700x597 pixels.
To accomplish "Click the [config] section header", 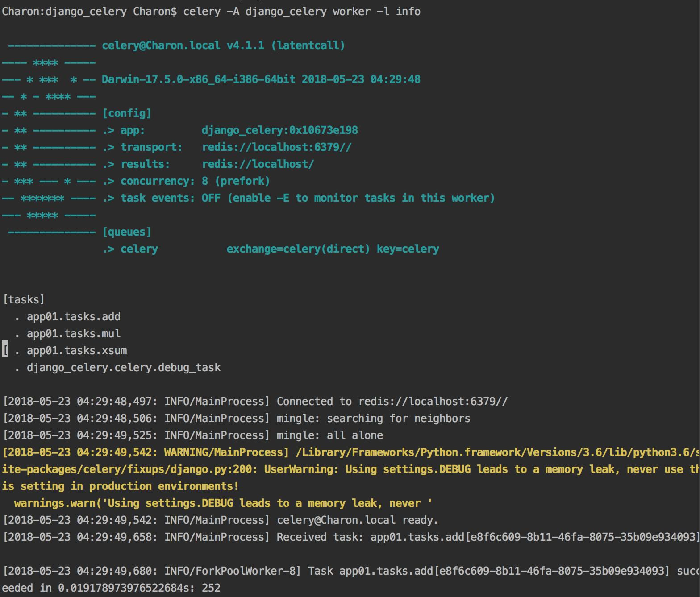I will [127, 113].
